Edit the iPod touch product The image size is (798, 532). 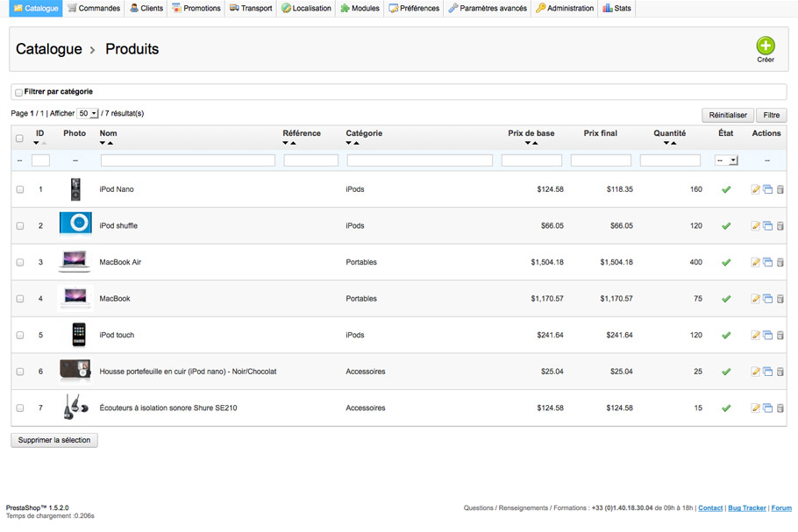[756, 335]
